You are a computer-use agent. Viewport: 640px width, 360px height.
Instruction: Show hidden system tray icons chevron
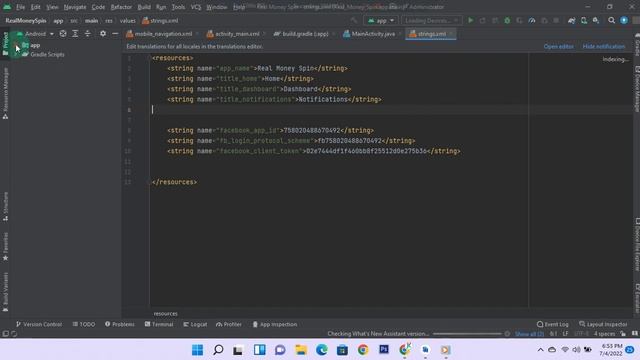pyautogui.click(x=540, y=350)
